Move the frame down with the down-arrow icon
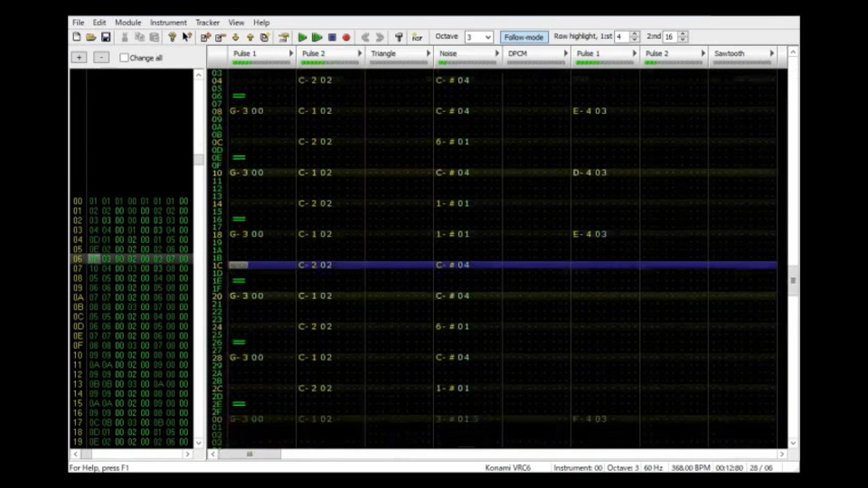Viewport: 868px width, 488px height. click(235, 37)
